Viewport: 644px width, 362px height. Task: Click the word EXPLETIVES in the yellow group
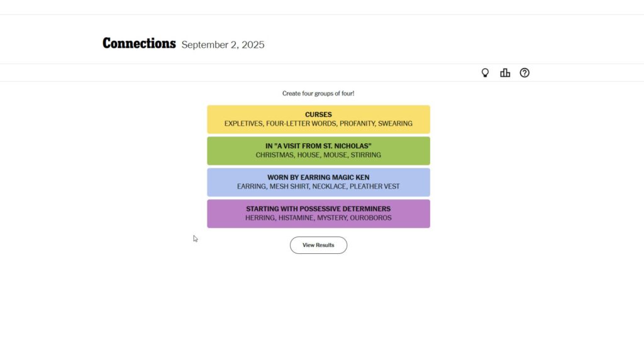click(x=243, y=123)
